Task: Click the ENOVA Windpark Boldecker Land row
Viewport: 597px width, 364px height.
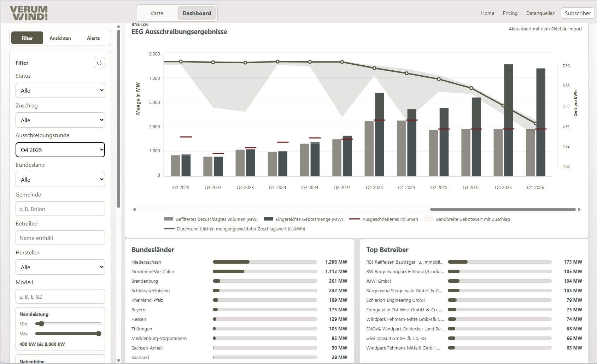Action: pyautogui.click(x=474, y=329)
